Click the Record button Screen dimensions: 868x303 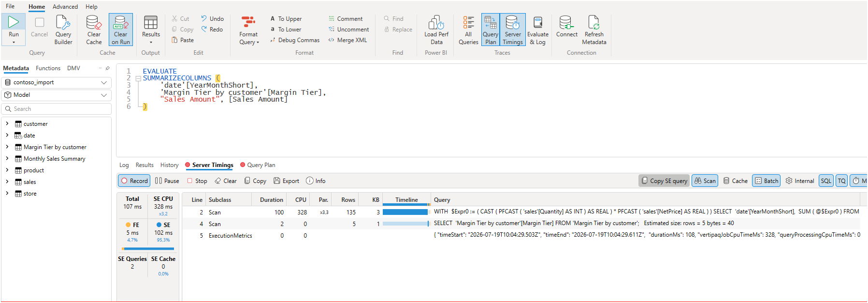pos(134,181)
